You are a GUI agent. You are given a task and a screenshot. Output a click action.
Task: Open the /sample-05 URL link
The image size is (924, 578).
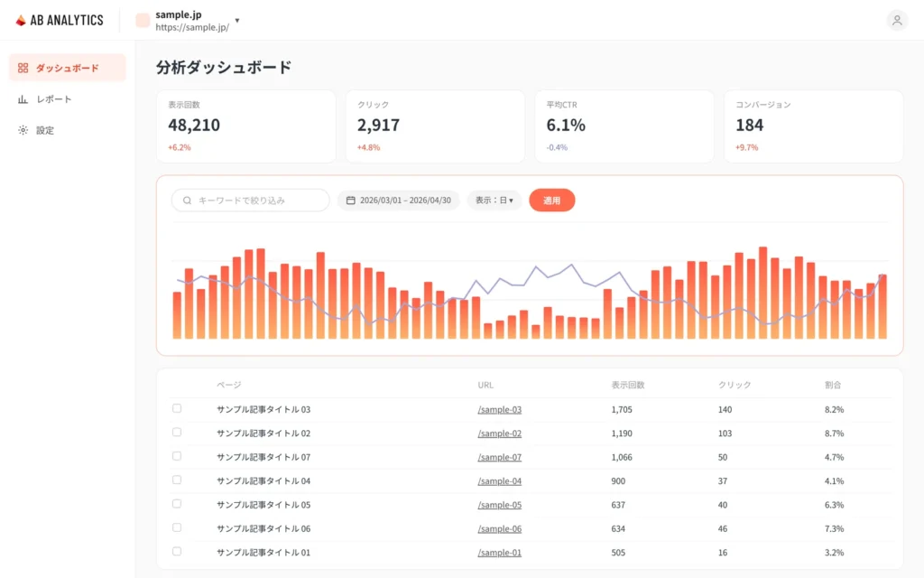click(x=500, y=505)
